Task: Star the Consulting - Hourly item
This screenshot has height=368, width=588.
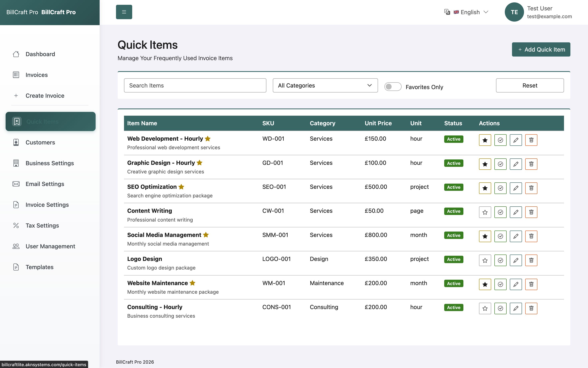Action: click(x=485, y=308)
